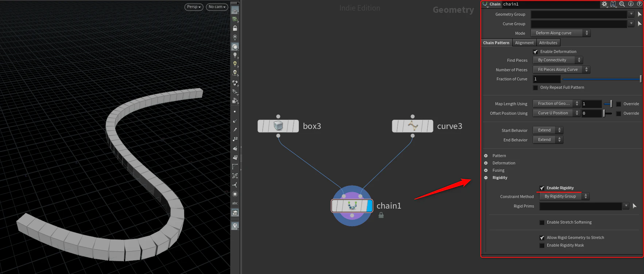Image resolution: width=644 pixels, height=274 pixels.
Task: Toggle the viewport lock icon
Action: [235, 28]
